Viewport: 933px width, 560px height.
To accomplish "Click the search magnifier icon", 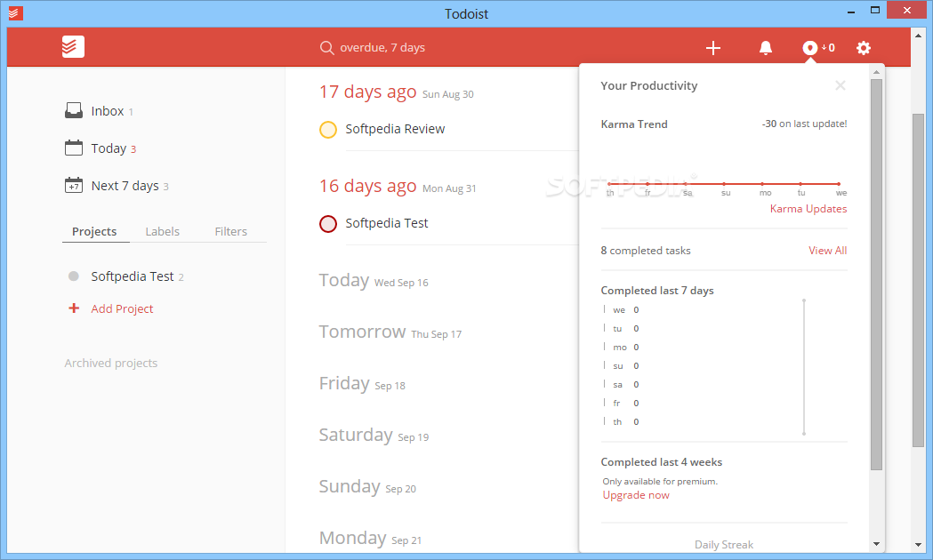I will pyautogui.click(x=326, y=48).
